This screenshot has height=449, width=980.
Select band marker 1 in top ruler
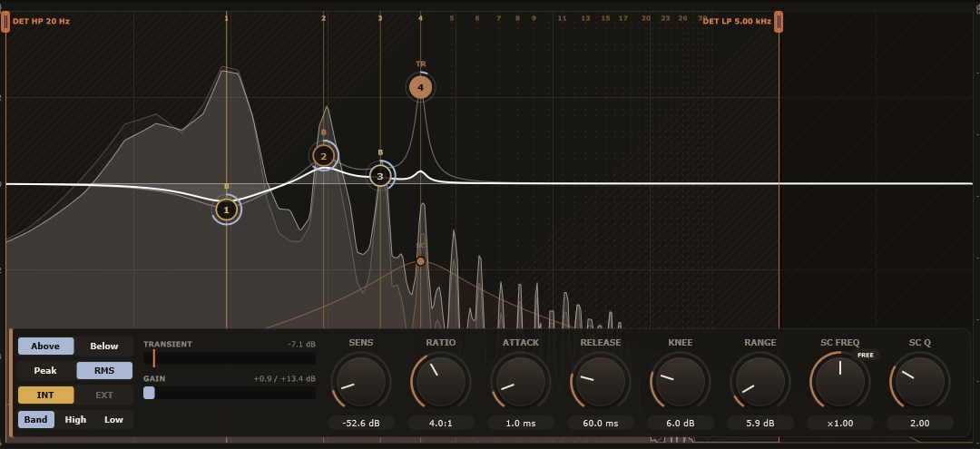tap(226, 18)
